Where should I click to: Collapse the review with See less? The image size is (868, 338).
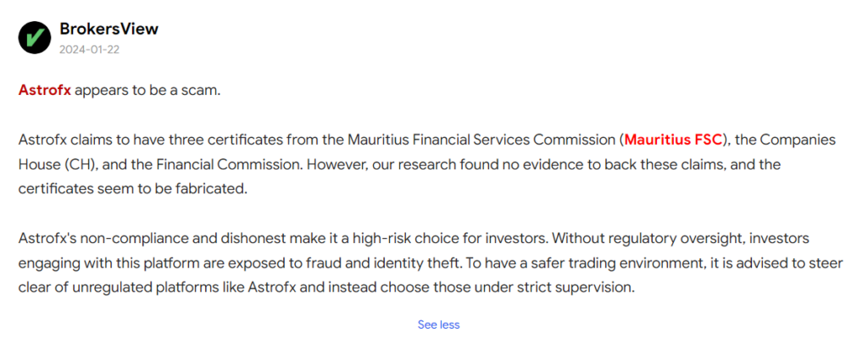438,324
